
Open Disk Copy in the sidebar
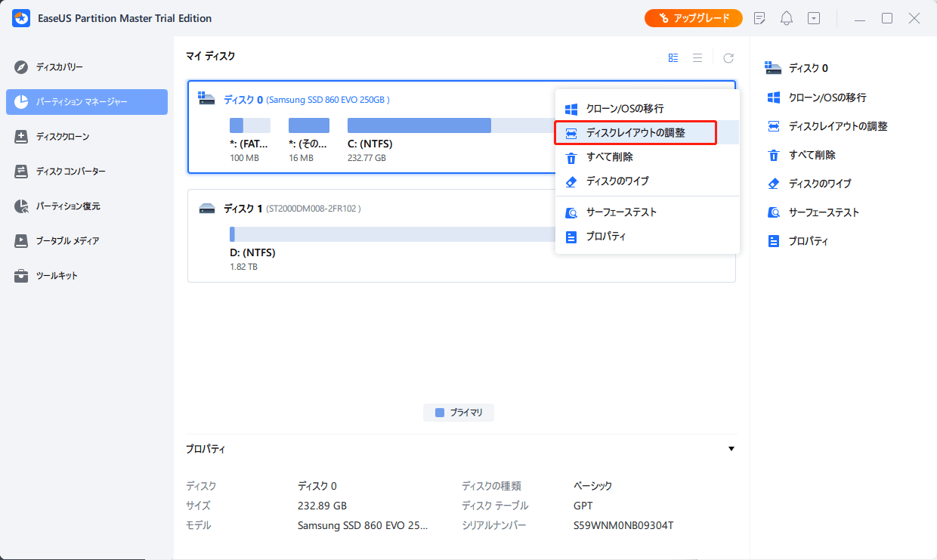click(59, 67)
